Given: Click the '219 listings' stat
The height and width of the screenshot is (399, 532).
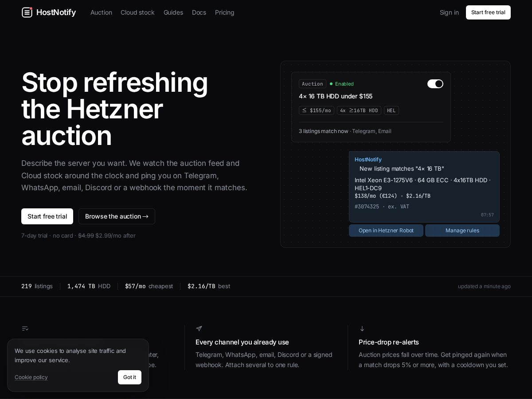Looking at the screenshot, I should click(x=37, y=286).
